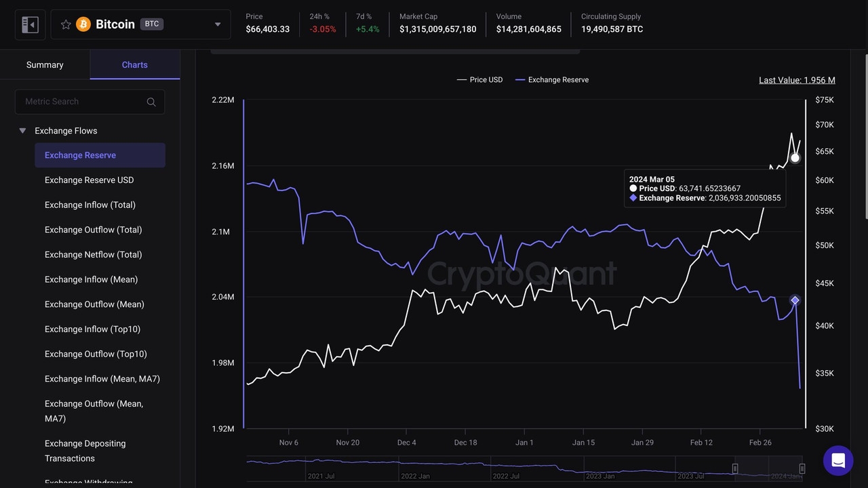Click the left handle of the range slider
868x488 pixels.
[x=735, y=468]
